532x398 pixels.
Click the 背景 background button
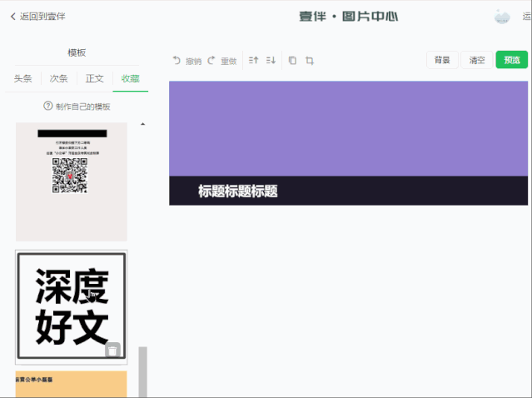(441, 60)
